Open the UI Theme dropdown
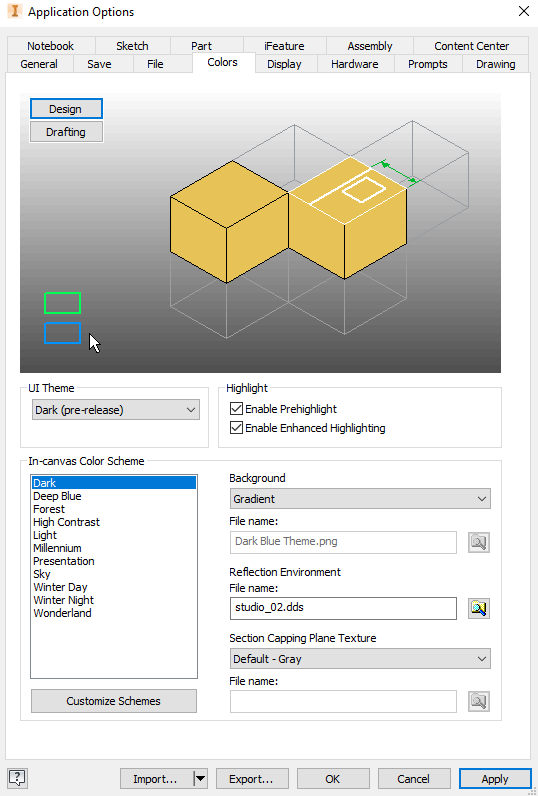Viewport: 538px width, 796px height. coord(116,410)
